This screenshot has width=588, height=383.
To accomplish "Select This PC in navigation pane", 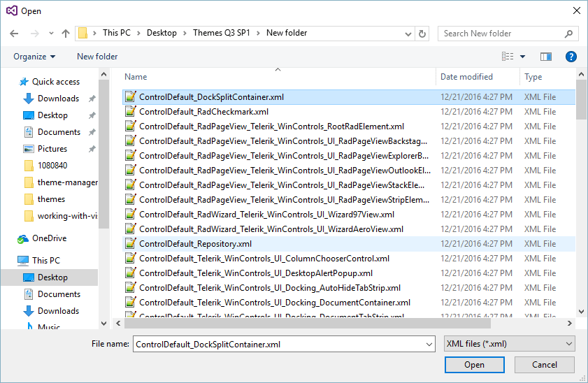I will 38,261.
